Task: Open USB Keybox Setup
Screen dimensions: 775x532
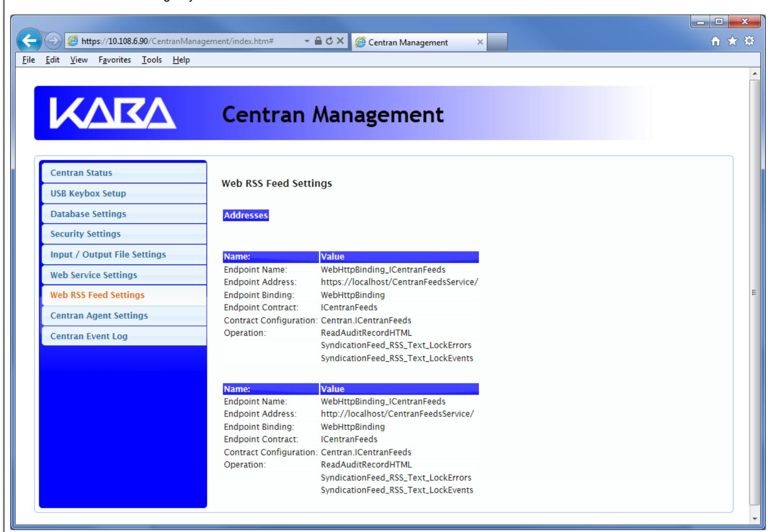Action: click(124, 193)
